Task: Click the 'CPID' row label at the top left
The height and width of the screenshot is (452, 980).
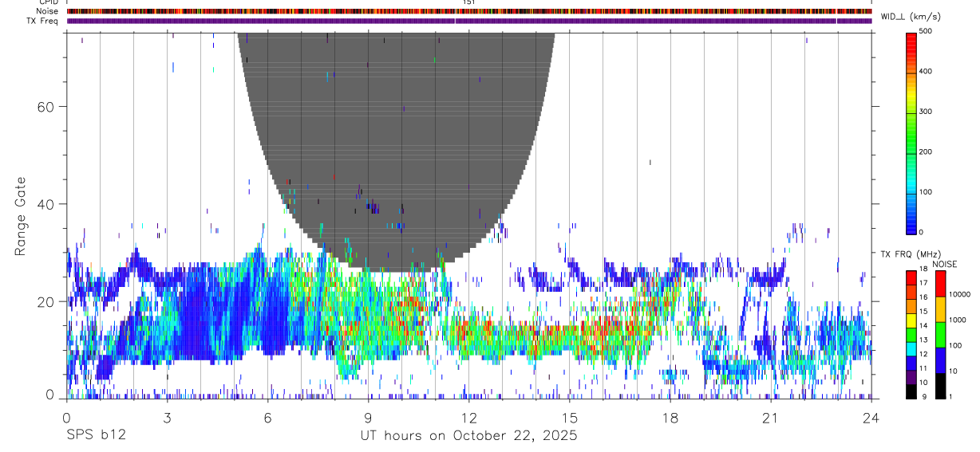Action: point(47,2)
